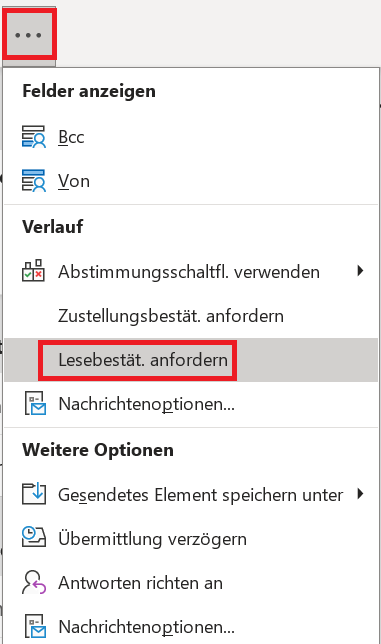Open Nachrichtenoptionen under Weitere Optionen
381x644 pixels.
pyautogui.click(x=191, y=627)
